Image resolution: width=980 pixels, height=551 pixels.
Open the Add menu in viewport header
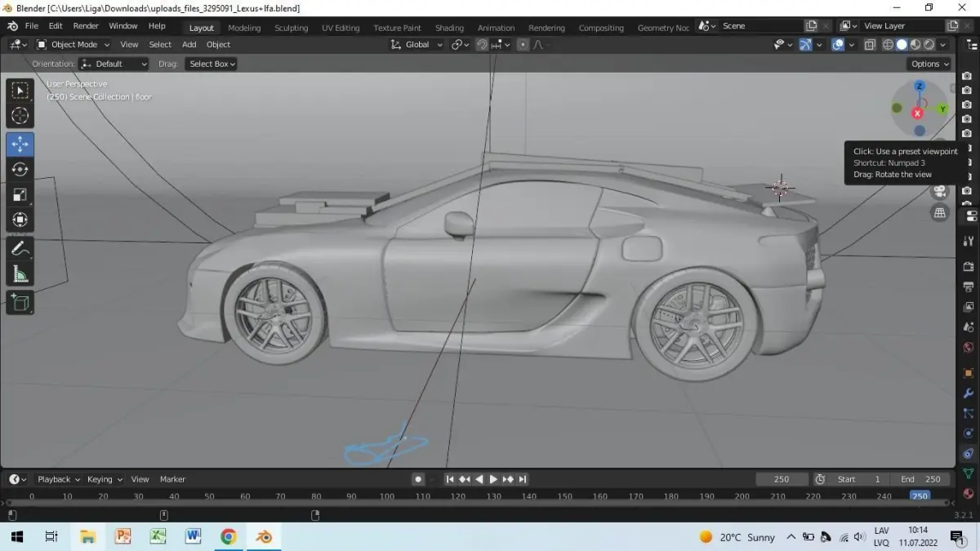189,45
